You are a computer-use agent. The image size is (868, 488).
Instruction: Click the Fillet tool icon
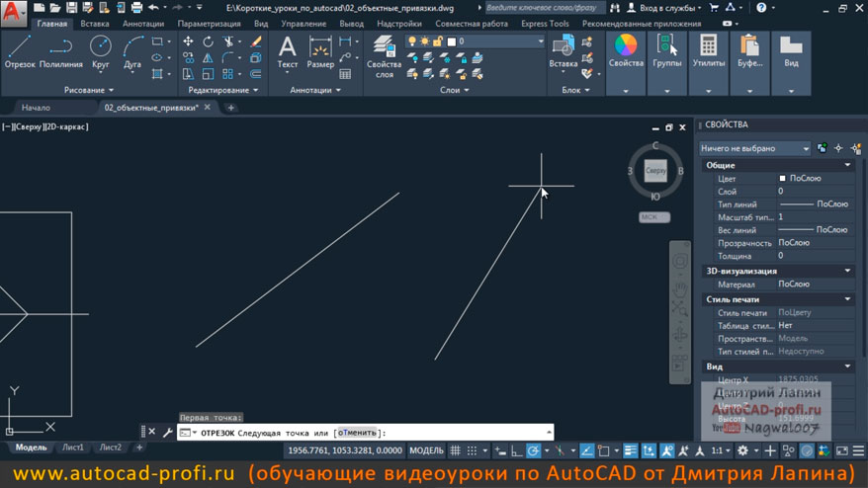pos(227,57)
